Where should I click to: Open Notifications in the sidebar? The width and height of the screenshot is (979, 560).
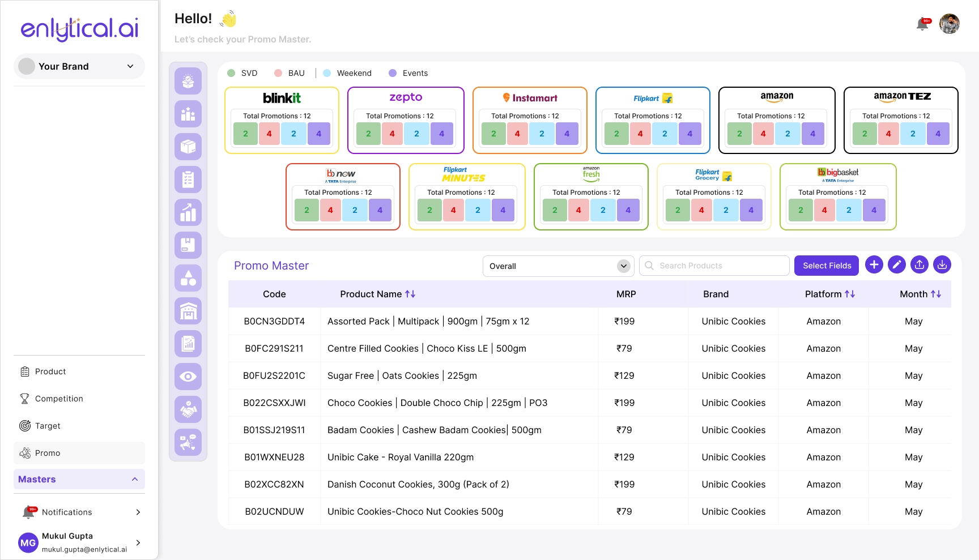click(x=79, y=512)
